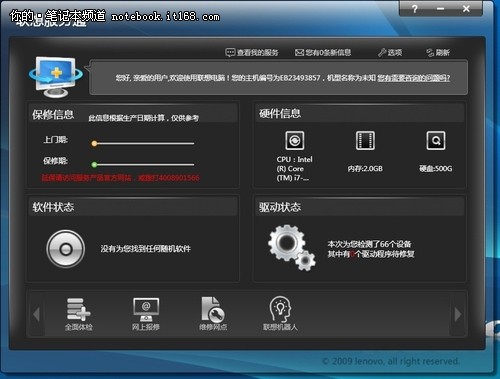500x379 pixels.
Task: Click the CPU hardware info icon
Action: coord(295,140)
